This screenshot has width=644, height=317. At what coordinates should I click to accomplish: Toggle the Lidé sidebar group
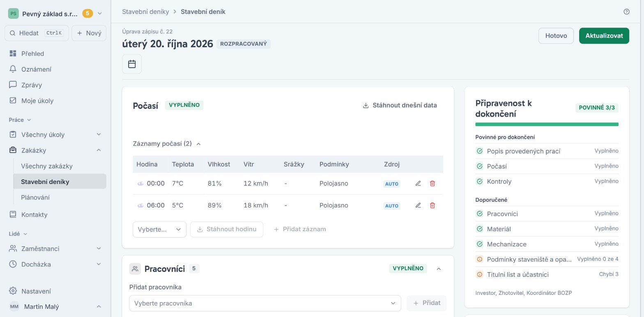coord(18,234)
